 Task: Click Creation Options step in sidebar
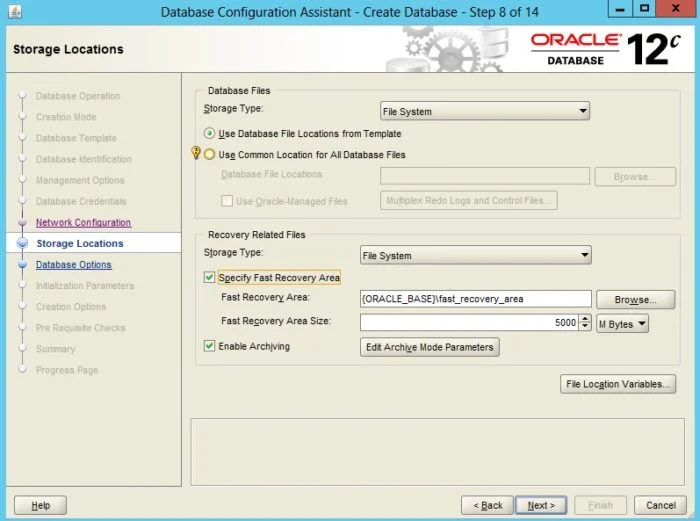coord(71,307)
